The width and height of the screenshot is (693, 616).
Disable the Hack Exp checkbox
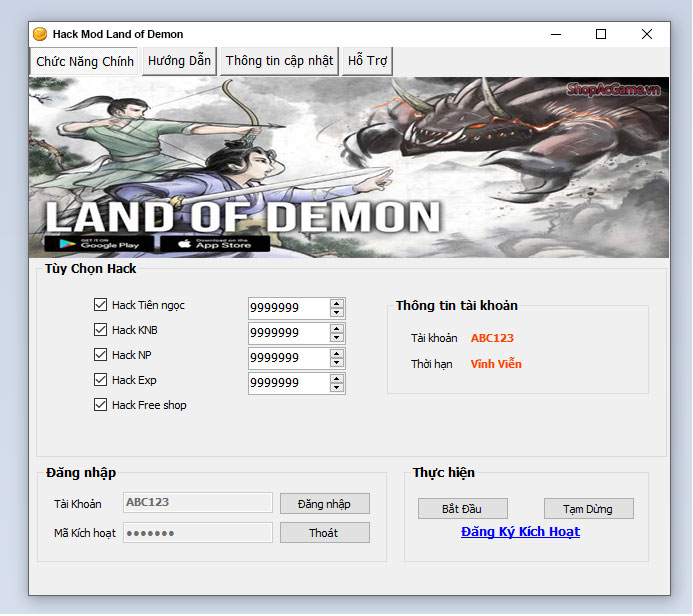click(100, 380)
